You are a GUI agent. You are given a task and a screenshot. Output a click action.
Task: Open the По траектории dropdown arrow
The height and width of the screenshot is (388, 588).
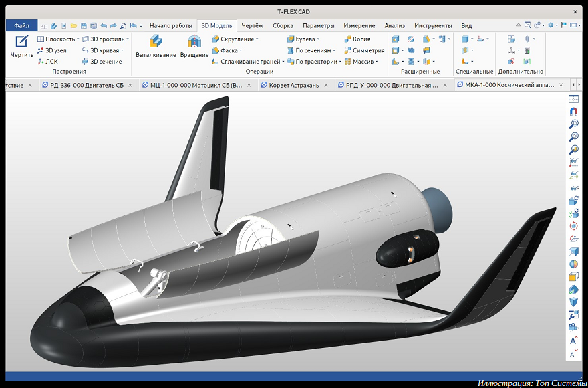[340, 62]
